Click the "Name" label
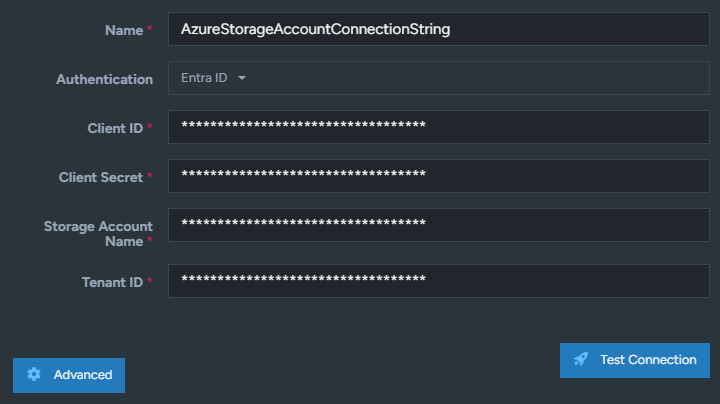Screen dimensions: 720x404 [124, 30]
